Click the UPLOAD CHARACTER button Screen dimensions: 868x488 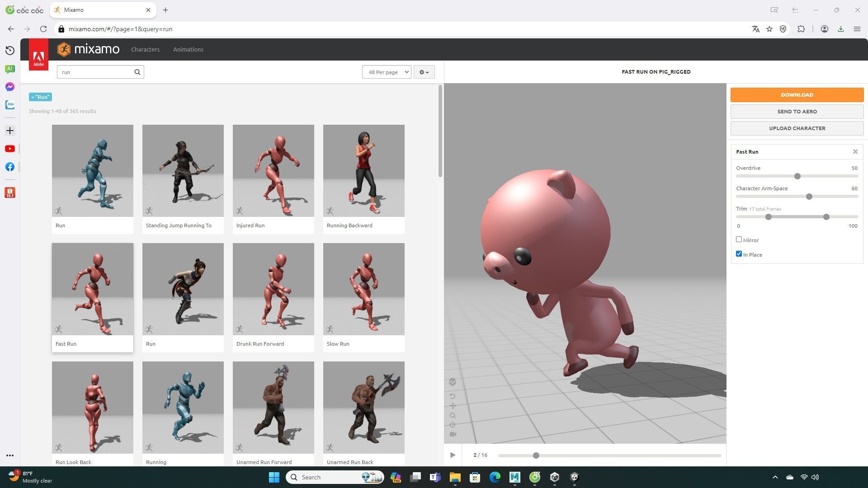tap(797, 128)
